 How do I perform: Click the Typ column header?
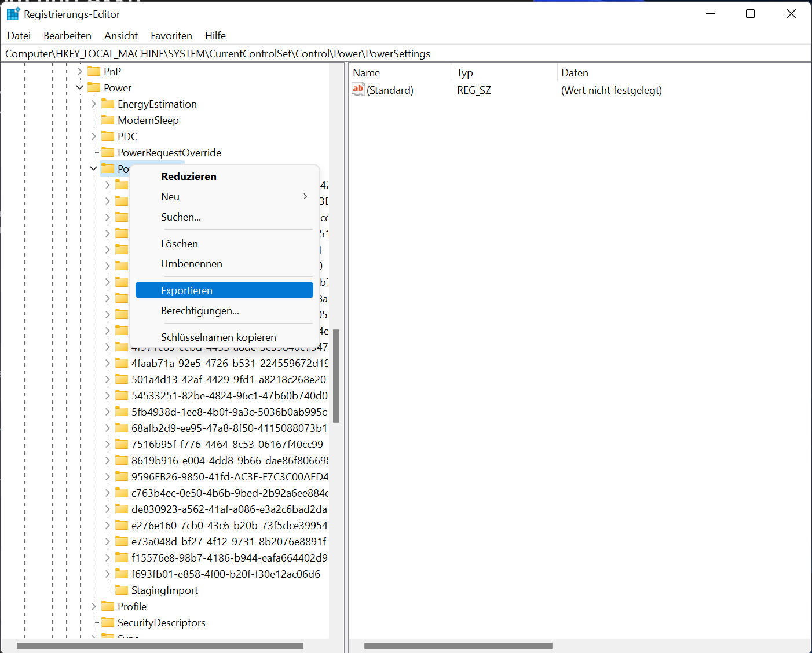coord(504,73)
